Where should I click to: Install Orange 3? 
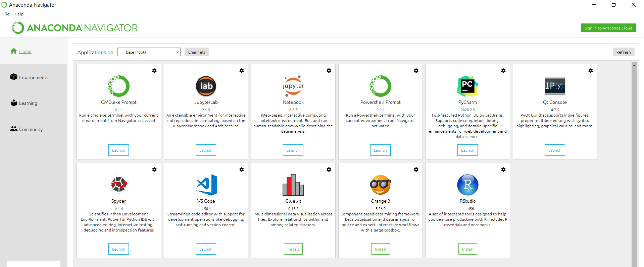(381, 249)
